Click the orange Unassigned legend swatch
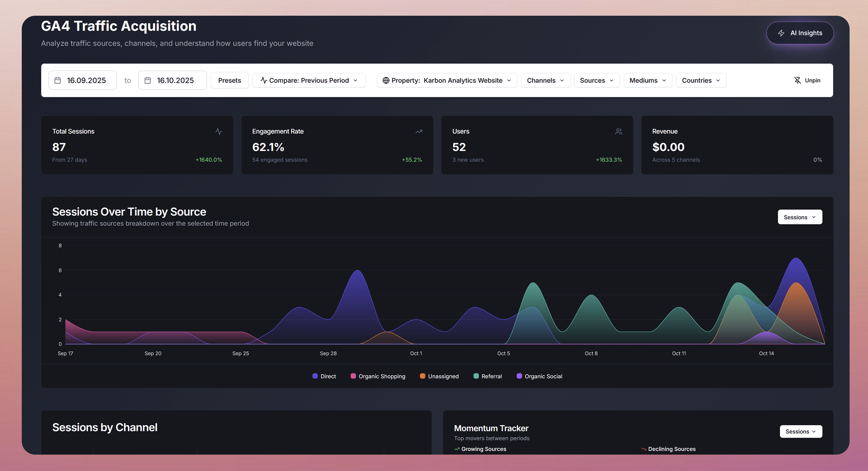The height and width of the screenshot is (471, 868). pos(422,376)
